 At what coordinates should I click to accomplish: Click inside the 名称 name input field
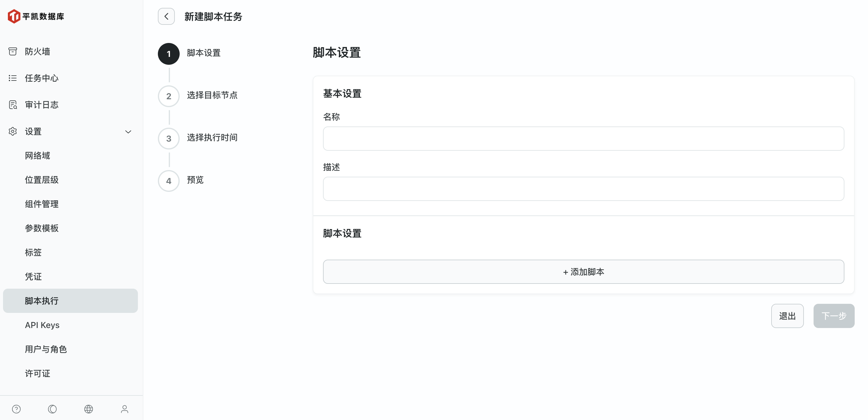click(583, 139)
